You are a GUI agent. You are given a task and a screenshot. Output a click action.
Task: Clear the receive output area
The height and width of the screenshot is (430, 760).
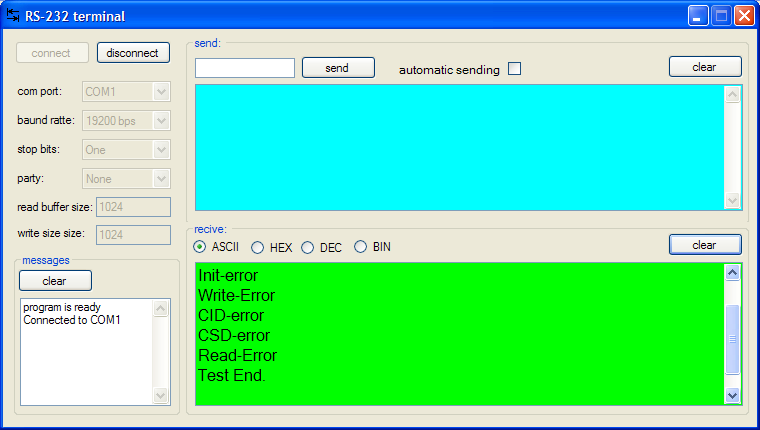[x=705, y=245]
